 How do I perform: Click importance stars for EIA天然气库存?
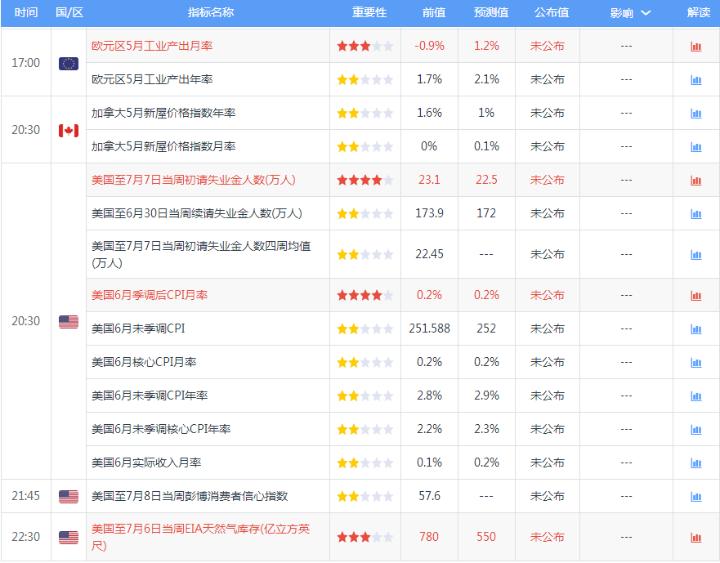[x=365, y=537]
